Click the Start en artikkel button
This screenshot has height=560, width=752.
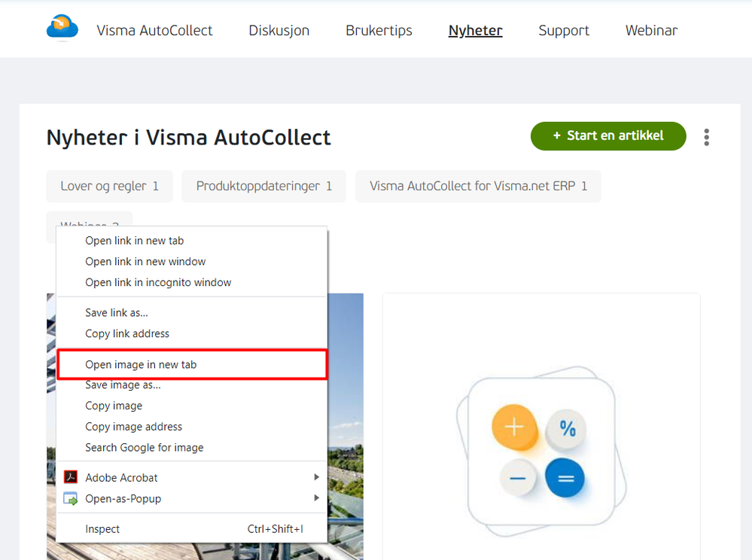[x=608, y=136]
